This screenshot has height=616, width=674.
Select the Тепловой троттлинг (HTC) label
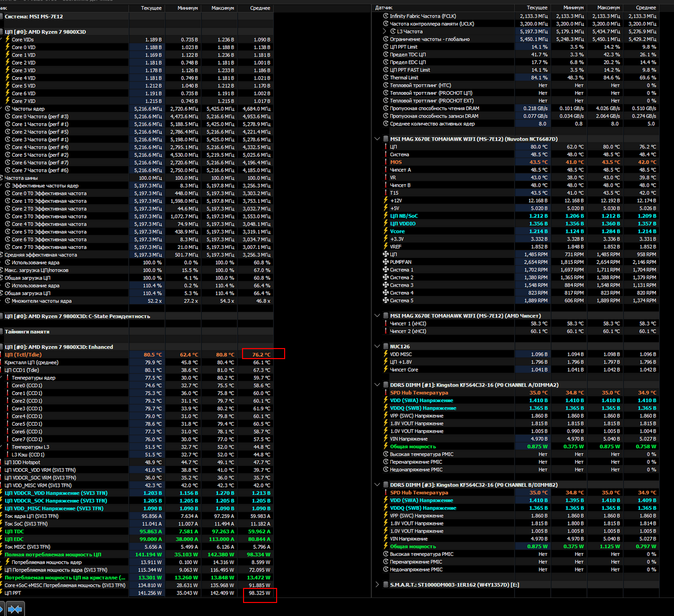[x=420, y=86]
